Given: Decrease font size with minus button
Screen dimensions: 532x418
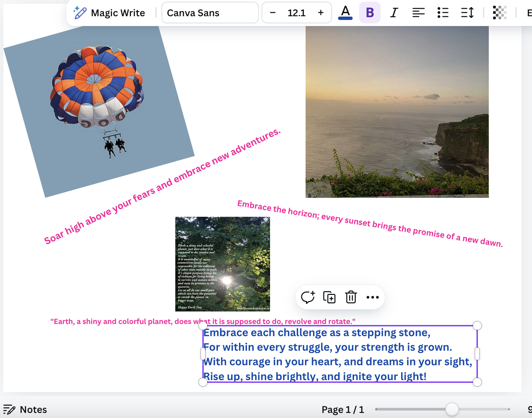Looking at the screenshot, I should coord(273,13).
